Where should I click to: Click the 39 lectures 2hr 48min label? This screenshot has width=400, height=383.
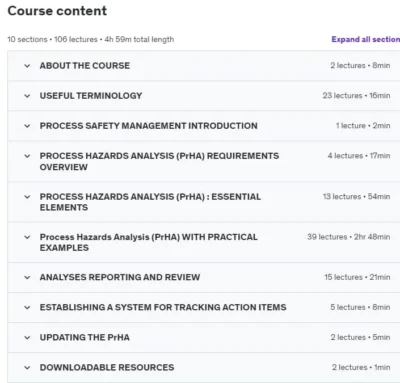[x=348, y=237]
